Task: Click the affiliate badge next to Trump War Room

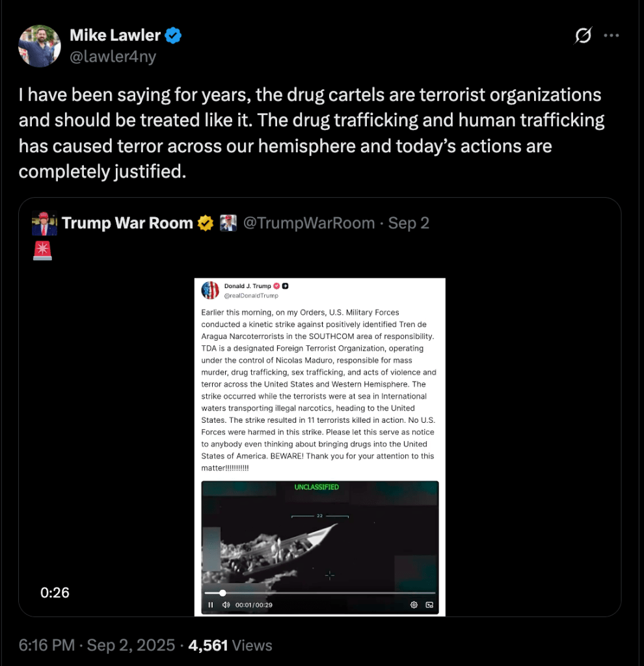Action: 228,224
